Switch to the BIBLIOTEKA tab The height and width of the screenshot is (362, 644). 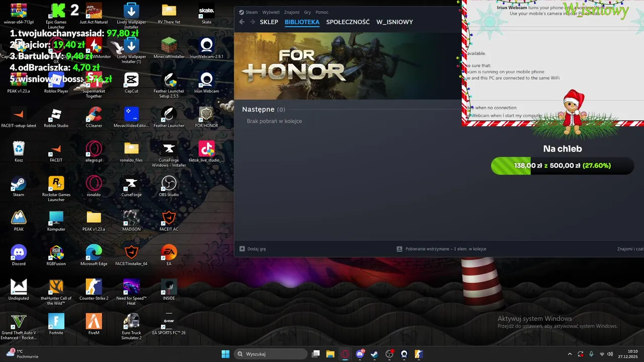click(x=302, y=22)
